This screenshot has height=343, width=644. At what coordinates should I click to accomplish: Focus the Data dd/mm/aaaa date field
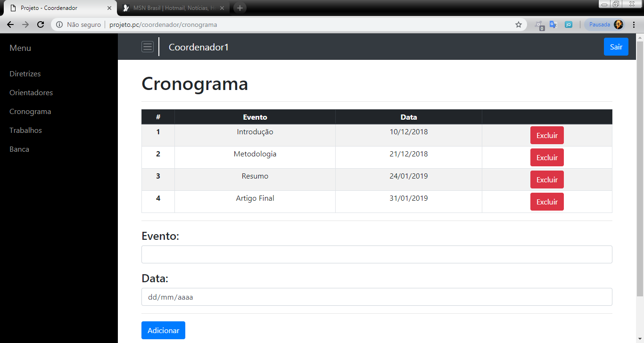point(377,297)
